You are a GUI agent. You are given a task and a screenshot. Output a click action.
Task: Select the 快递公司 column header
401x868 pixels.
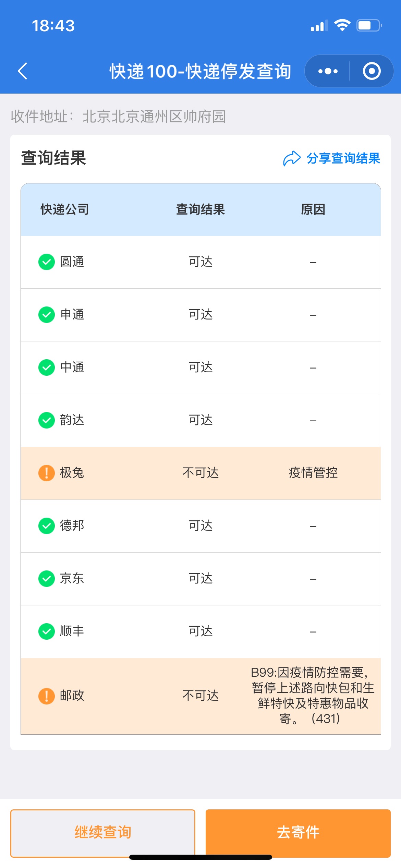pyautogui.click(x=65, y=209)
